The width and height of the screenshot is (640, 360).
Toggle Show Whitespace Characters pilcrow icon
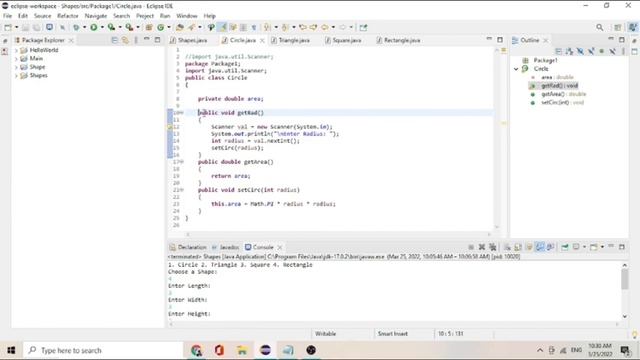click(x=253, y=27)
